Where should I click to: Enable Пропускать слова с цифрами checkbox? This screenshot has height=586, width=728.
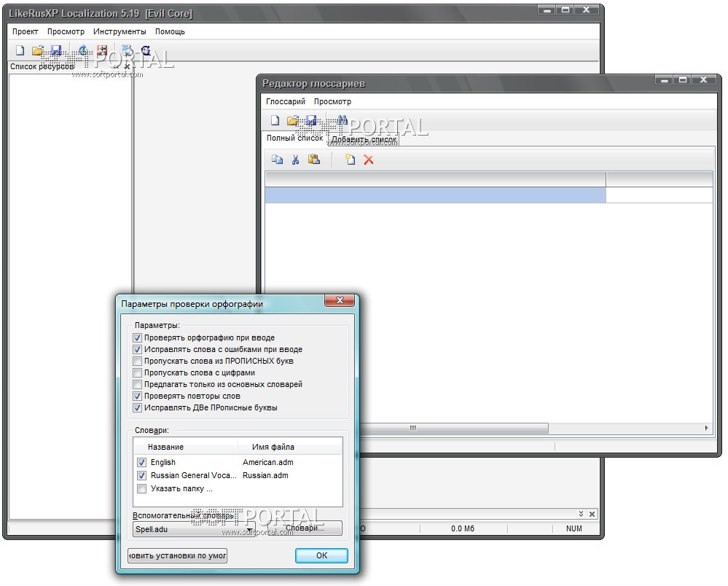(x=137, y=372)
